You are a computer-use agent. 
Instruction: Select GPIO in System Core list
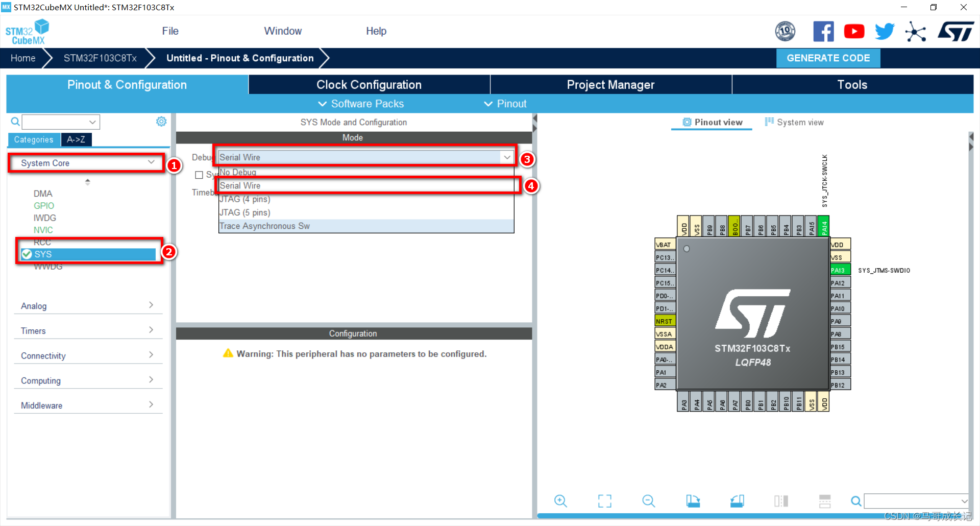coord(44,206)
